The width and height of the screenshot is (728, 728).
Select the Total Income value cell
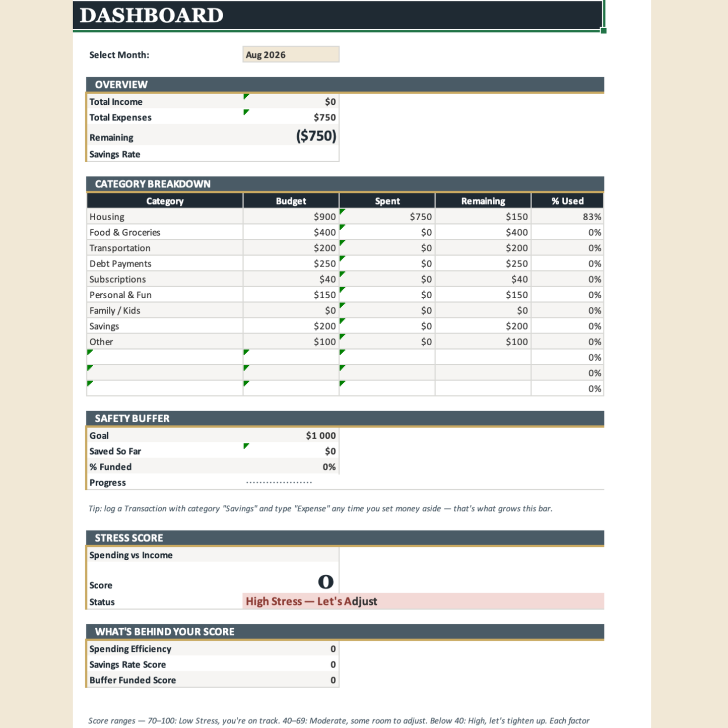(291, 101)
